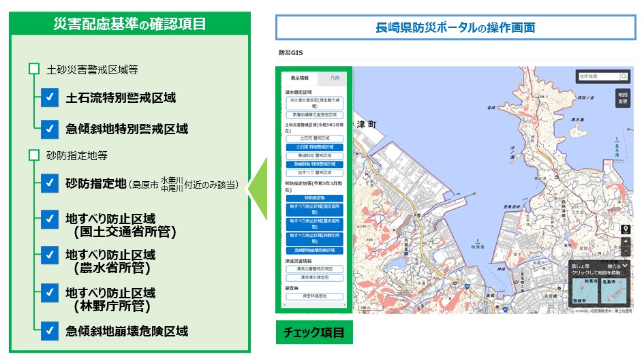Screen dimensions: 644x363
Task: Uncheck the 土石流特別警戒区域 checklist checkbox
Action: pyautogui.click(x=50, y=97)
